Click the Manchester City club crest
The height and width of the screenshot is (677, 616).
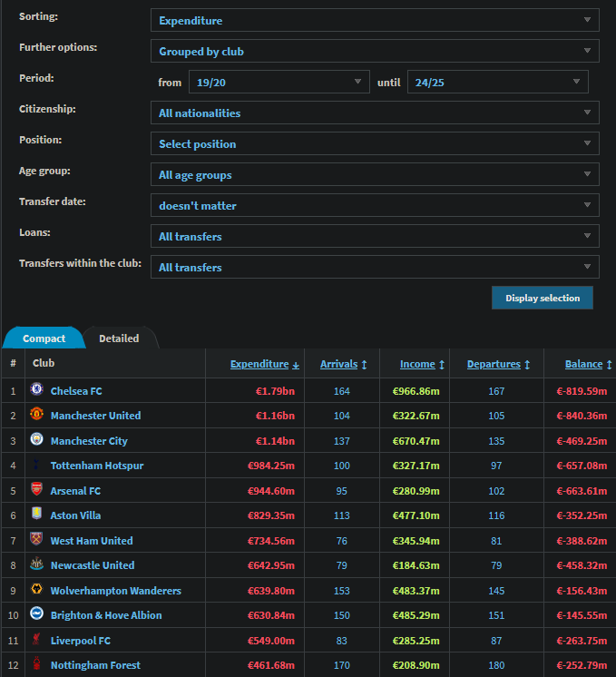tap(36, 439)
